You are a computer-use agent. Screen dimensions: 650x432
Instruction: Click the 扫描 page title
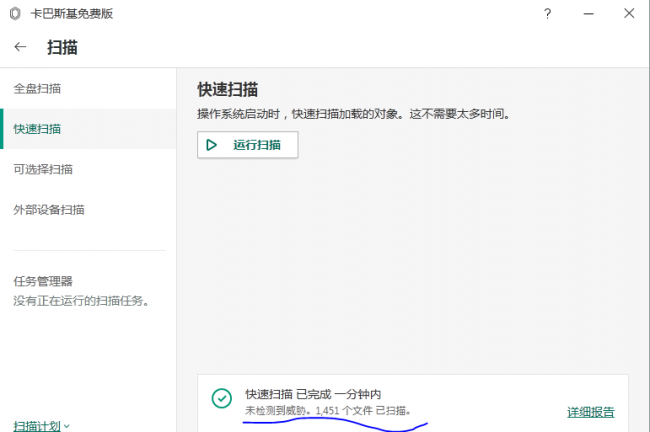tap(62, 47)
